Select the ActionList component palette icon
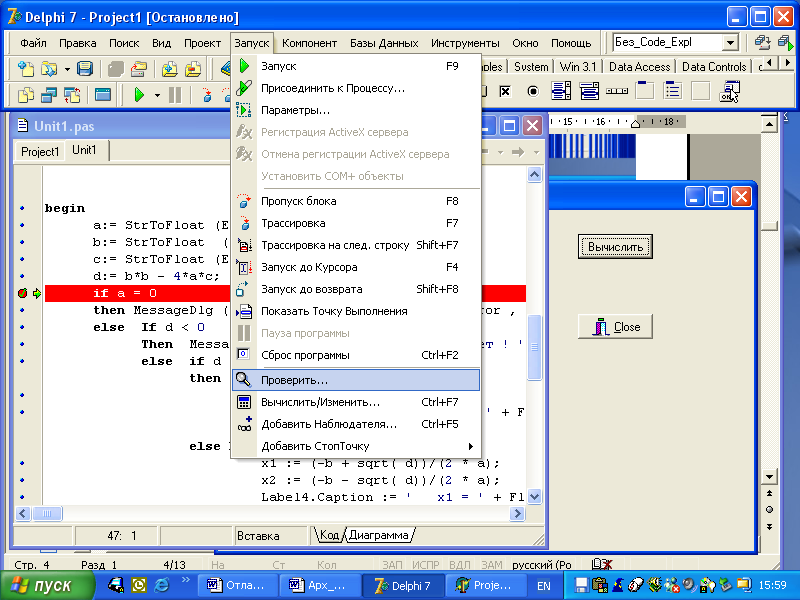Image resolution: width=800 pixels, height=600 pixels. pos(730,91)
